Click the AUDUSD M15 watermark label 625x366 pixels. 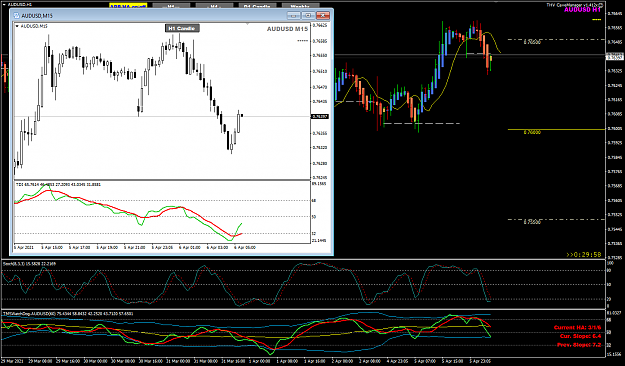287,29
